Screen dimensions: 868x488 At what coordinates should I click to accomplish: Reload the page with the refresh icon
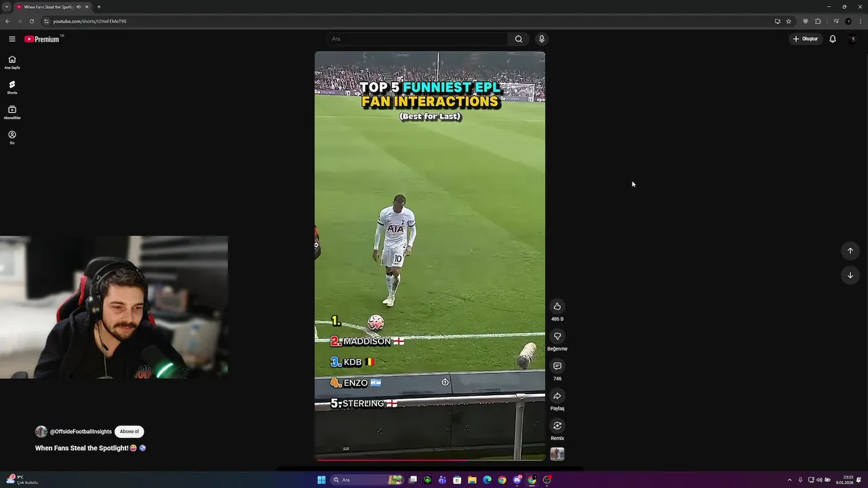tap(32, 21)
